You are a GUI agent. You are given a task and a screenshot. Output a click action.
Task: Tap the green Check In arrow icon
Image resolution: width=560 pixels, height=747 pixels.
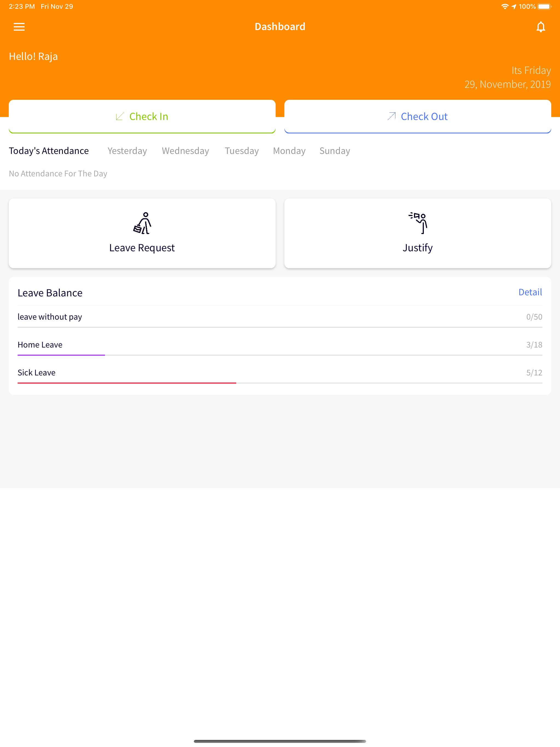click(120, 116)
